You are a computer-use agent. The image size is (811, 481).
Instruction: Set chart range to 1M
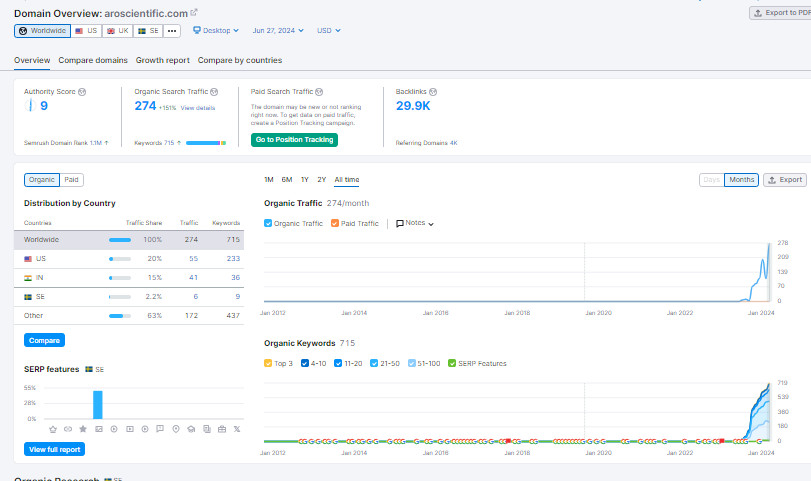[268, 179]
